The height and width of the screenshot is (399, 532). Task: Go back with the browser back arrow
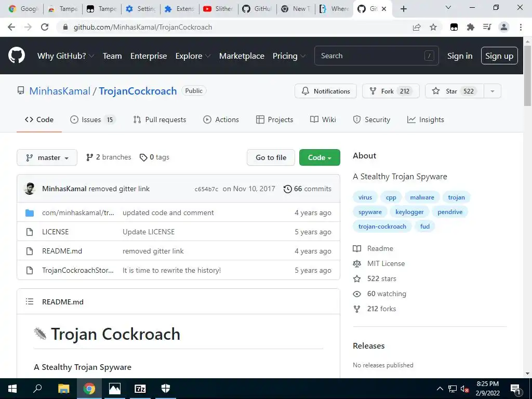coord(11,27)
